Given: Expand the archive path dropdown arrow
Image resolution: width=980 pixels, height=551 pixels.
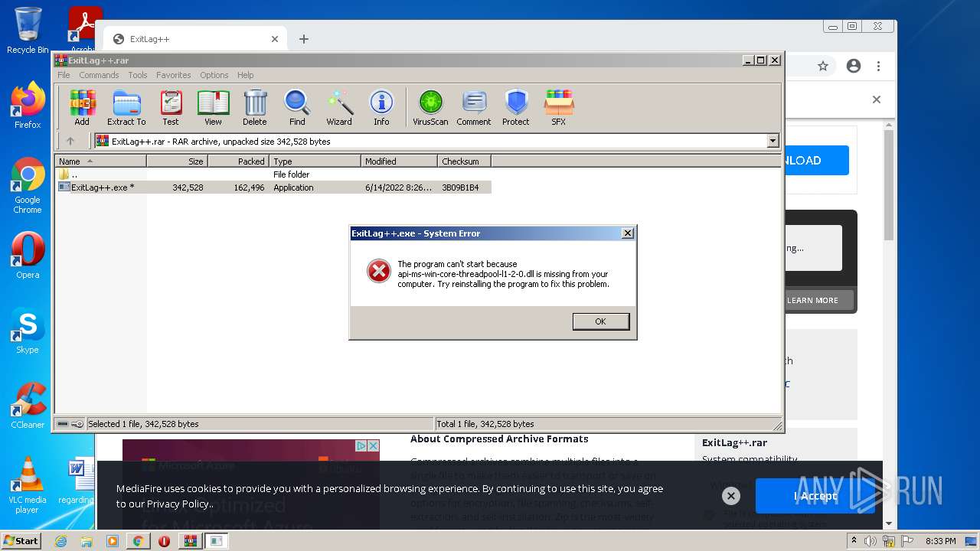Looking at the screenshot, I should pos(773,141).
